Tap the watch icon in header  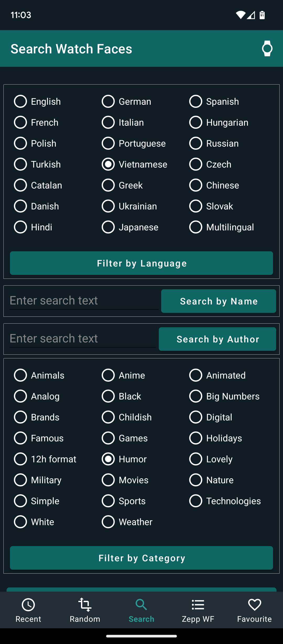pos(267,48)
